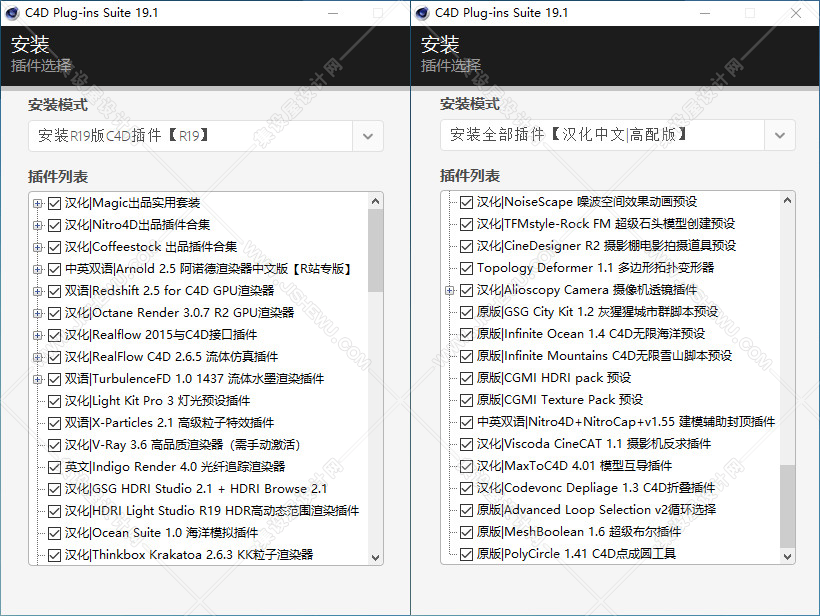Toggle CineDesigner R2 checkbox
Screen dimensions: 820x616
(466, 246)
